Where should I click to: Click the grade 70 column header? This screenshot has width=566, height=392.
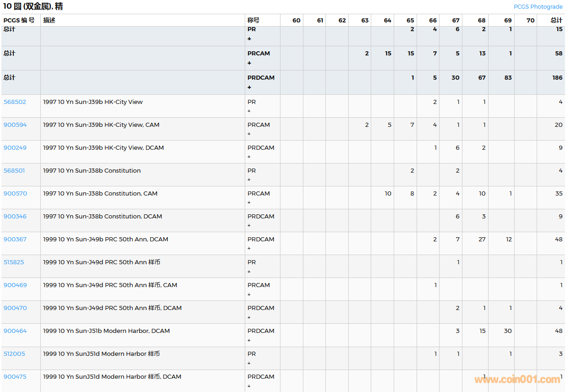(530, 20)
